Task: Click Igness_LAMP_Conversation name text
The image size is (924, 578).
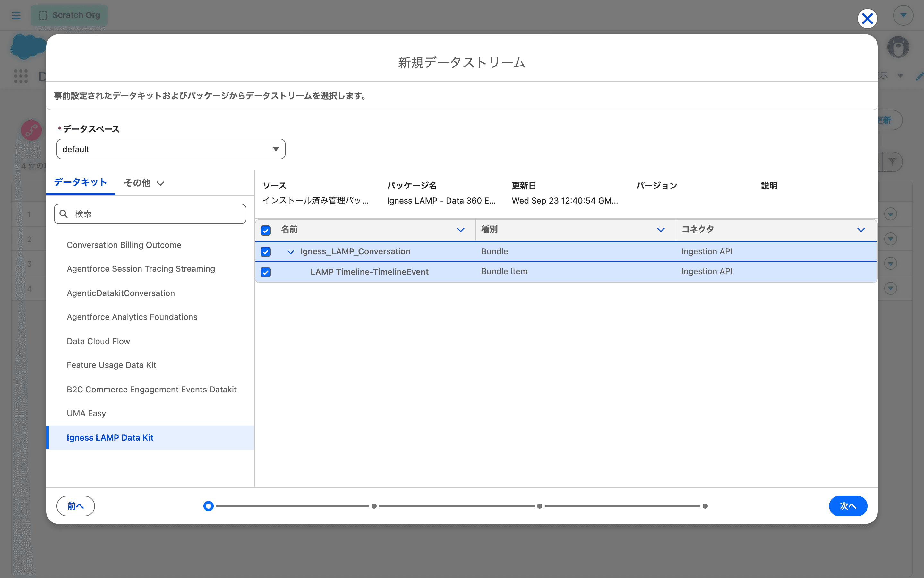Action: point(355,251)
